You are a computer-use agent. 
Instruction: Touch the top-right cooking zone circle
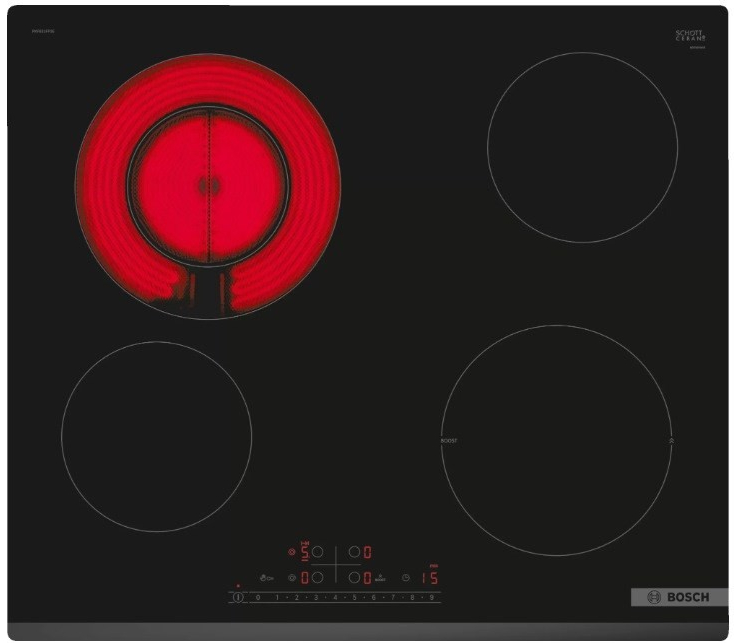pyautogui.click(x=582, y=147)
